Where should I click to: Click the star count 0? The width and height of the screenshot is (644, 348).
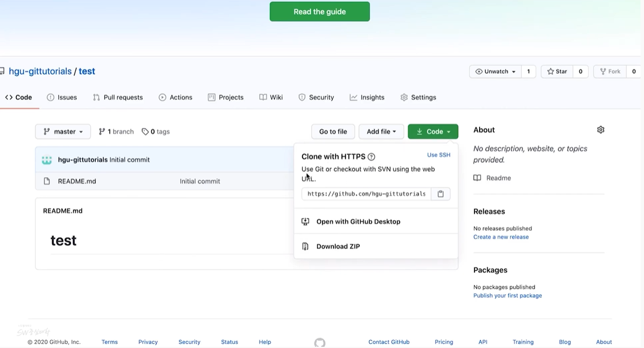(580, 71)
